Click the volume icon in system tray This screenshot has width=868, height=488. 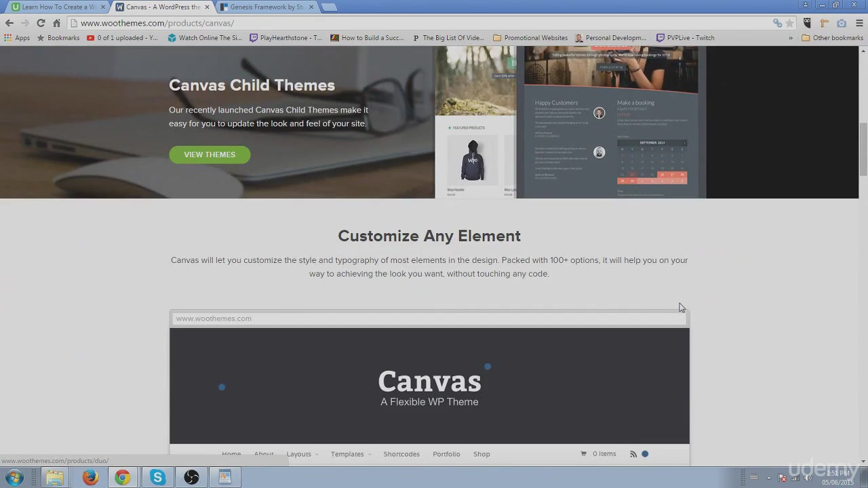pos(807,478)
